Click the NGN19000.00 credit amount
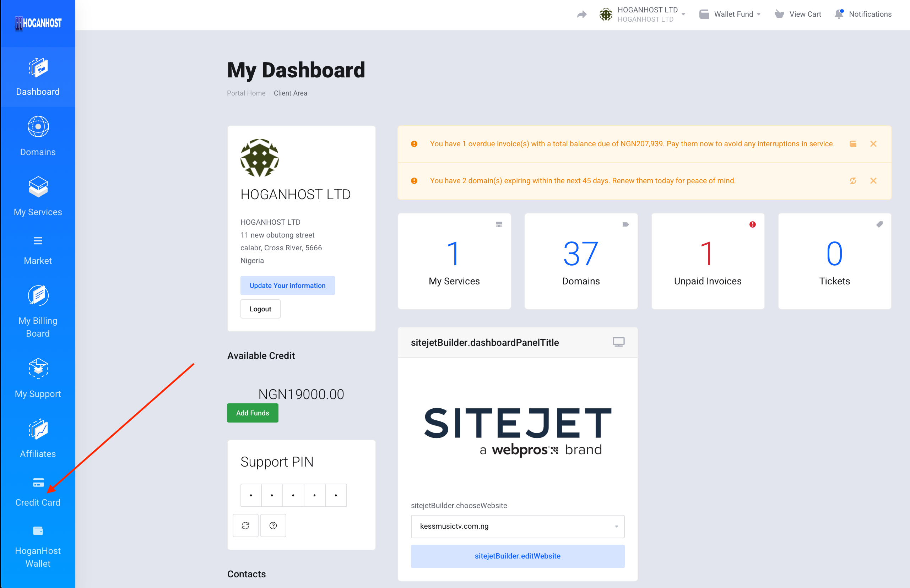This screenshot has width=910, height=588. click(301, 394)
